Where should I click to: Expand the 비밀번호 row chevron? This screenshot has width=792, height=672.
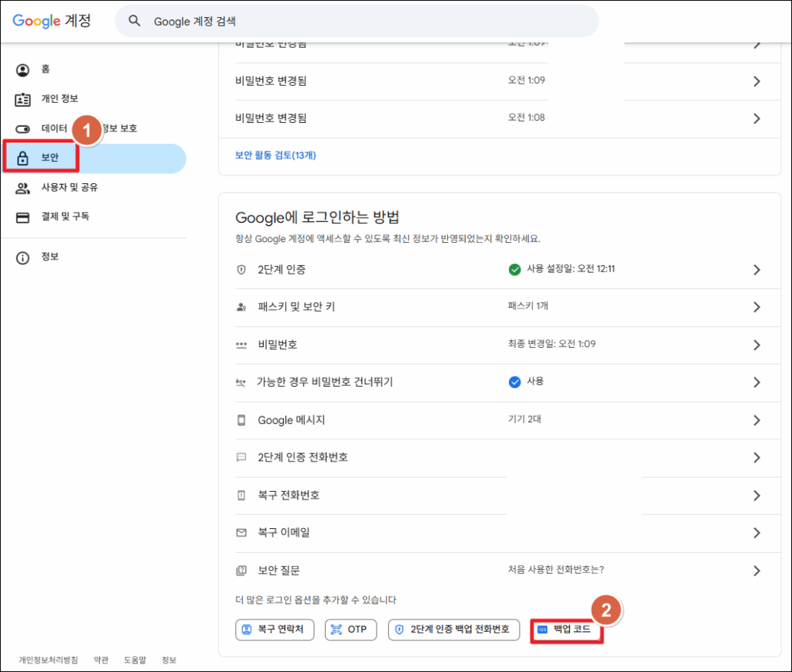pos(756,345)
